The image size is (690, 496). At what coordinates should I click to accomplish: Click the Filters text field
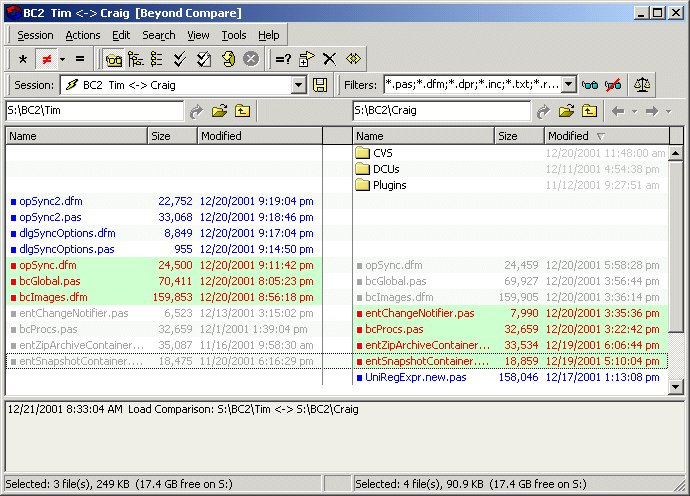(473, 84)
